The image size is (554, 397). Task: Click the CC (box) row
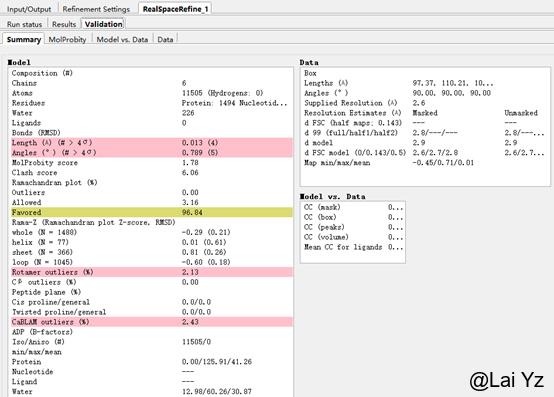[353, 217]
